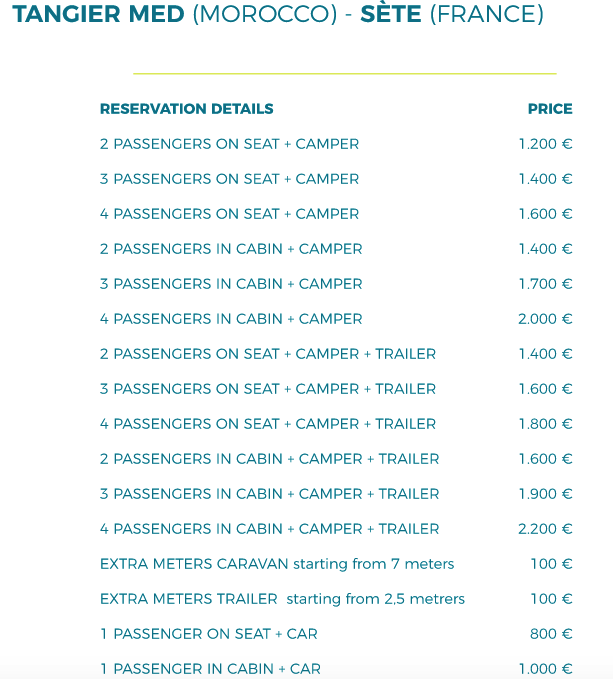This screenshot has width=613, height=679.
Task: Click Extra Meters Caravan from 7 meters
Action: 277,564
